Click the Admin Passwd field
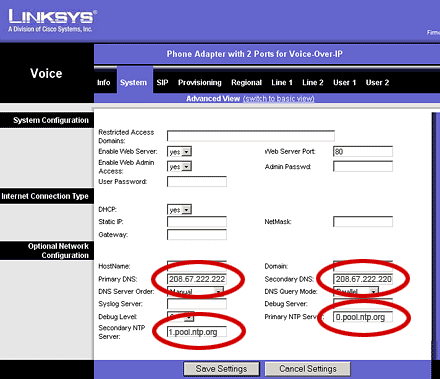440x379 pixels. click(x=363, y=166)
